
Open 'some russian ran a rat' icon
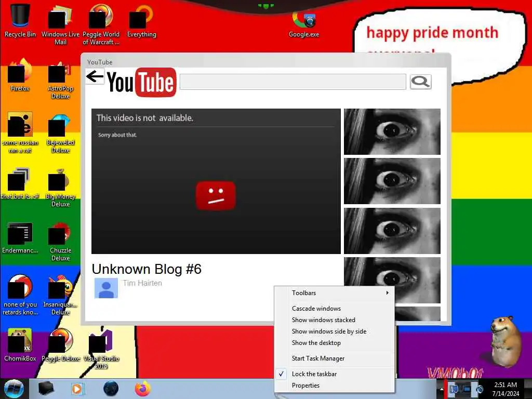pyautogui.click(x=20, y=132)
